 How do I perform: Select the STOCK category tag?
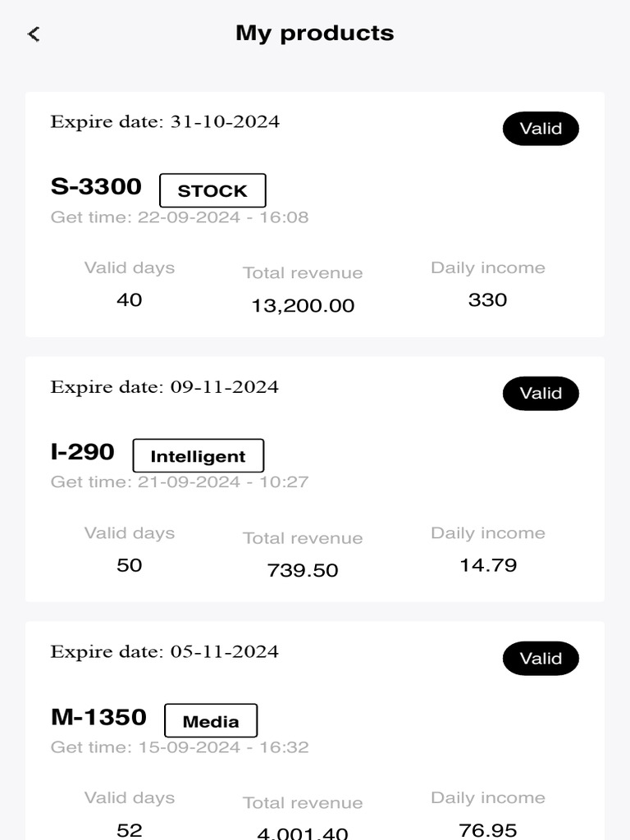click(212, 190)
